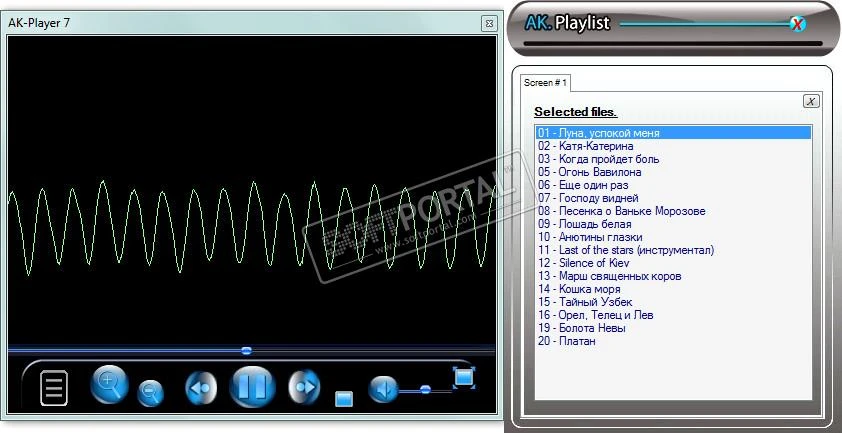Click the playback seek bar handle
This screenshot has height=433, width=842.
[x=246, y=350]
